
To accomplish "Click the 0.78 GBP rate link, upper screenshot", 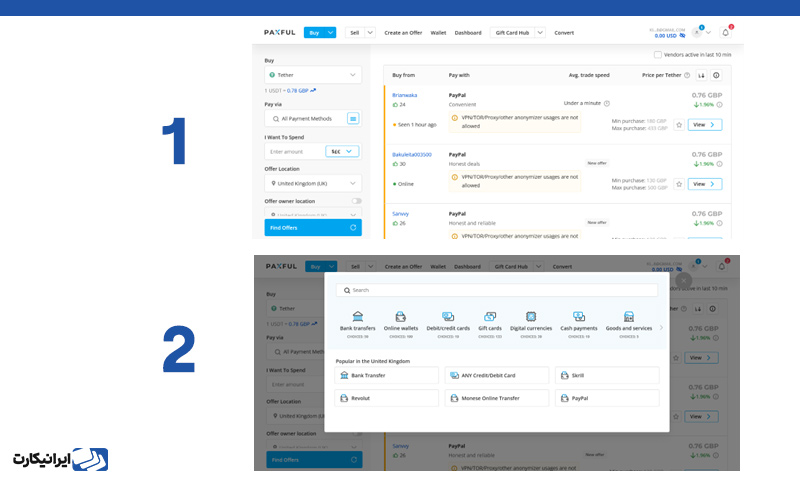I will point(297,91).
